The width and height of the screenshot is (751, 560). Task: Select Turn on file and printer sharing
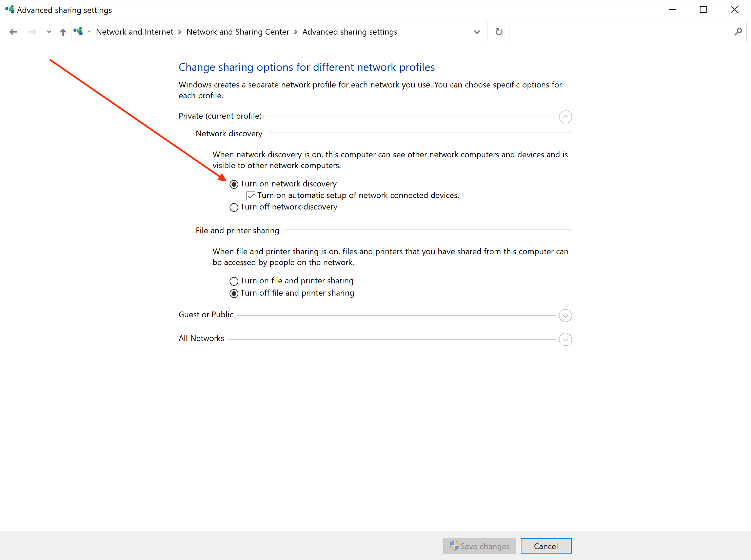[234, 281]
